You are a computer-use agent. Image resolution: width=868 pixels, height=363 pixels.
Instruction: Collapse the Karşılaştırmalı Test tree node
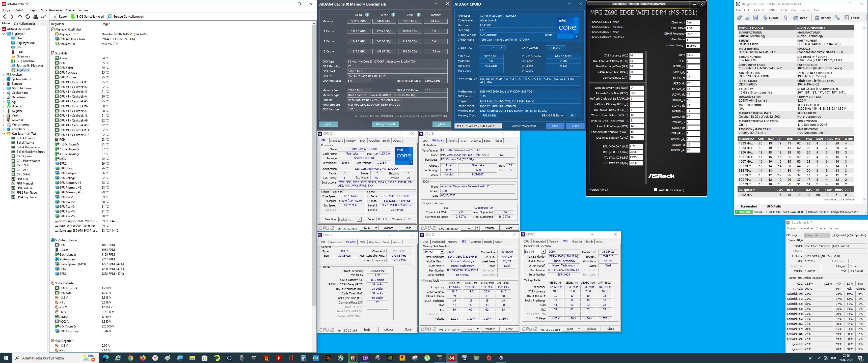click(4, 134)
